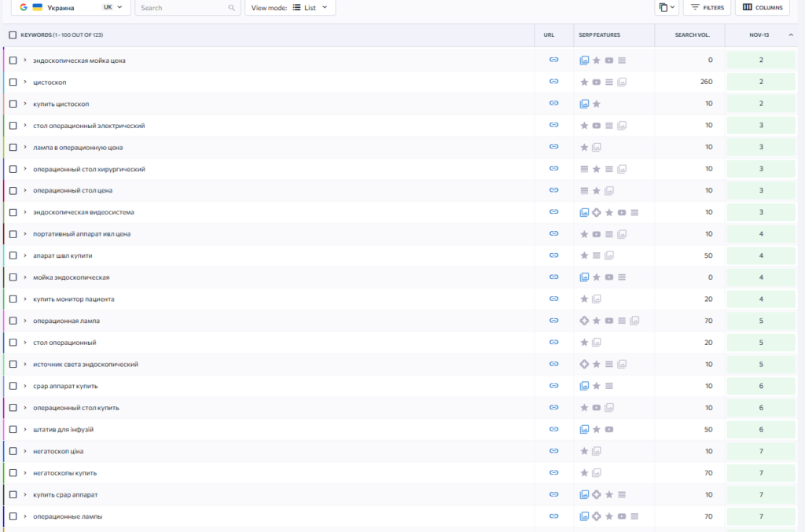805x532 pixels.
Task: Open the Украина location dropdown
Action: (71, 7)
